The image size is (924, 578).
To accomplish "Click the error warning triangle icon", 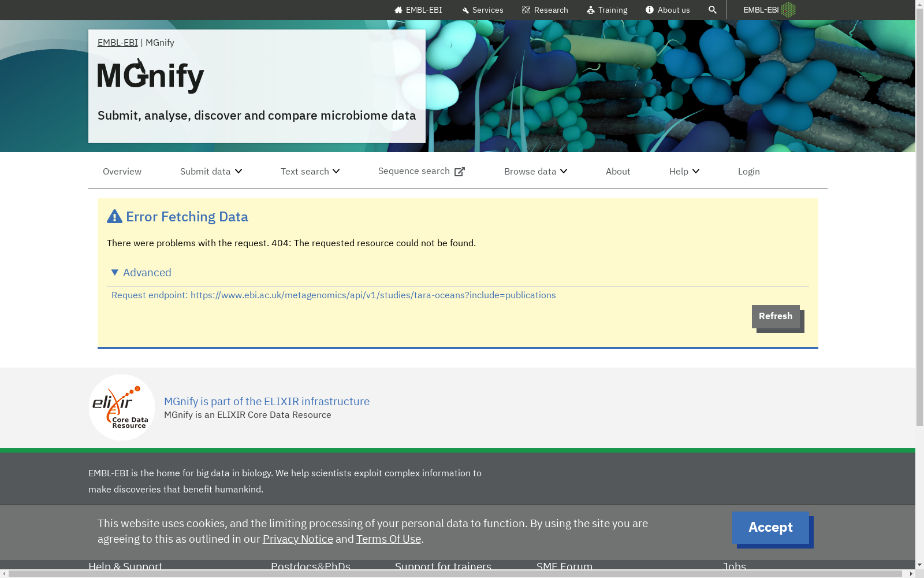I will (114, 216).
